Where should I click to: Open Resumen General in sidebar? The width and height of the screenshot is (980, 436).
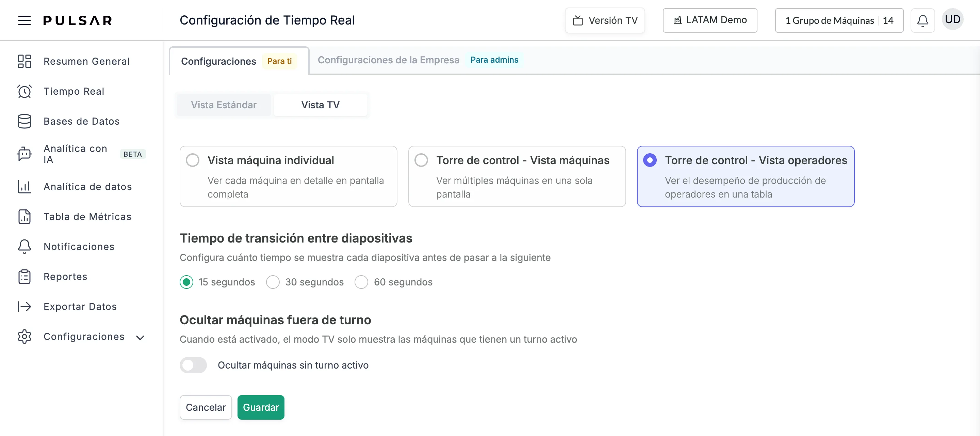click(x=87, y=61)
